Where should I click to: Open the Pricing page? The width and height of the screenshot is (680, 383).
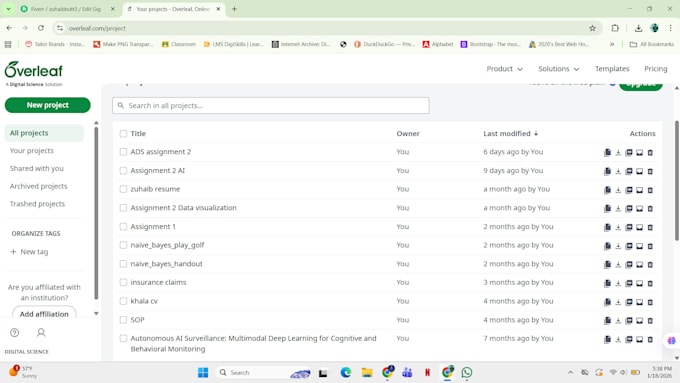tap(656, 69)
